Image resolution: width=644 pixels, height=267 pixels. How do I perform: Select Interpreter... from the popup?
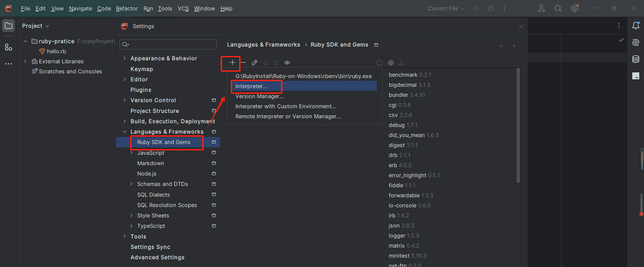(x=304, y=86)
